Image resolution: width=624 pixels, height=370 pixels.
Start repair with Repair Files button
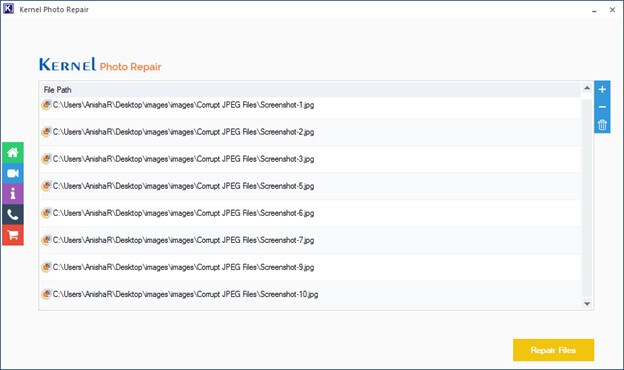pyautogui.click(x=553, y=350)
